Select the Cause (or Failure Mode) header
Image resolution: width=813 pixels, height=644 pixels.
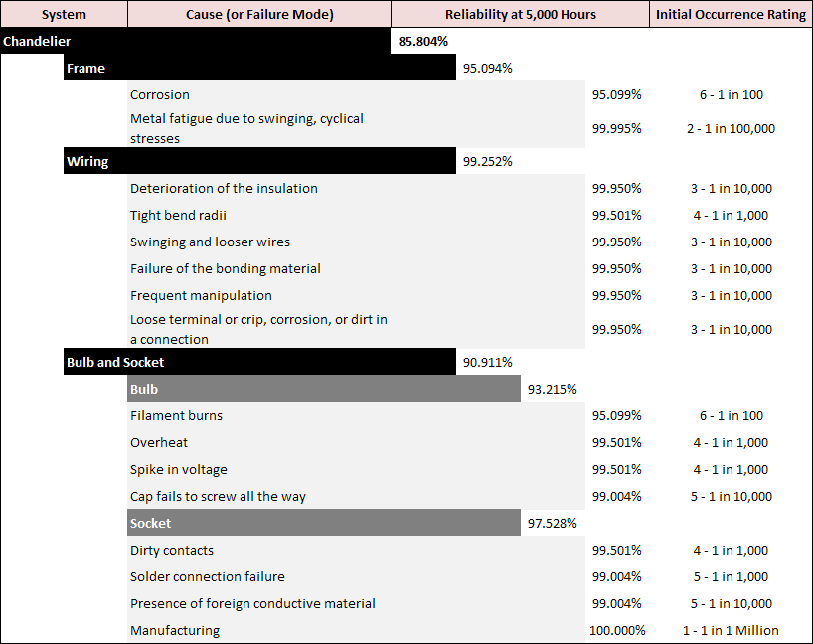click(259, 14)
